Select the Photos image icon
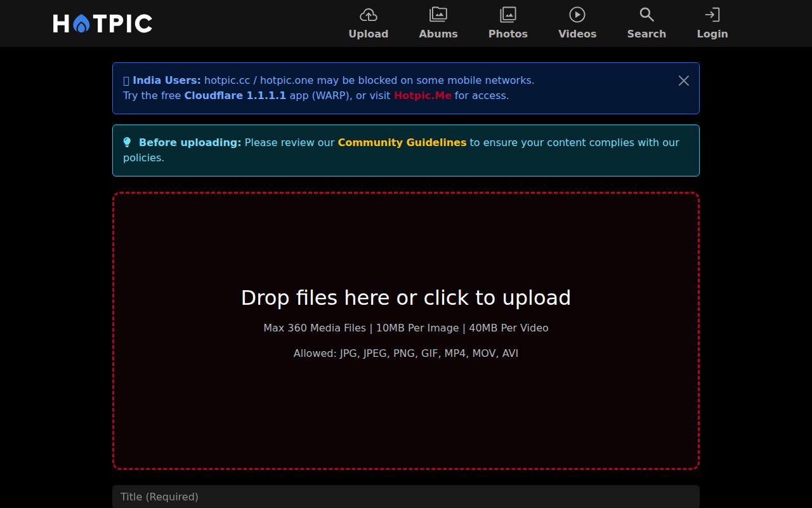The width and height of the screenshot is (812, 508). 507,14
